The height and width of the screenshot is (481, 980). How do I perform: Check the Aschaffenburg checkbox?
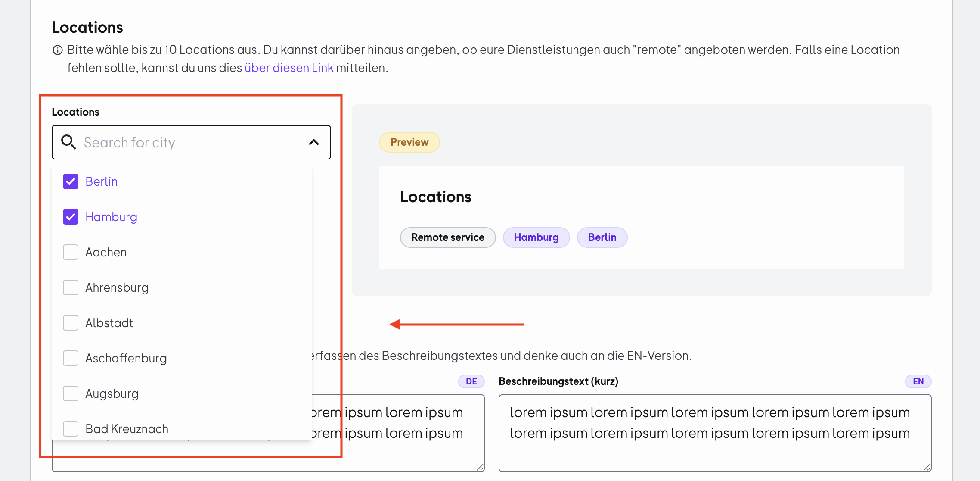point(71,358)
